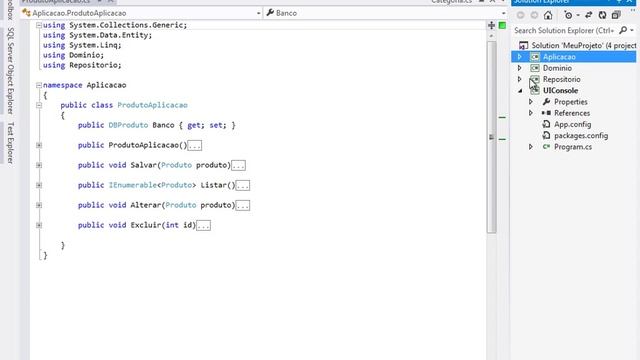Screen dimensions: 640x360
Task: Click the ProdutoAplicacao class name in the declaration
Action: pyautogui.click(x=152, y=105)
